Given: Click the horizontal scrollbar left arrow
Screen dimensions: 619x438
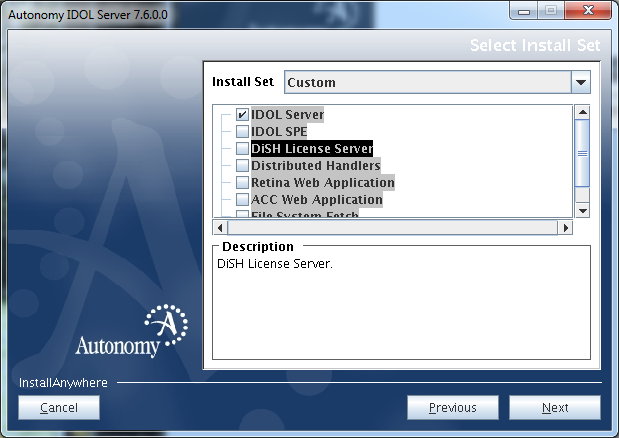Looking at the screenshot, I should pyautogui.click(x=220, y=228).
